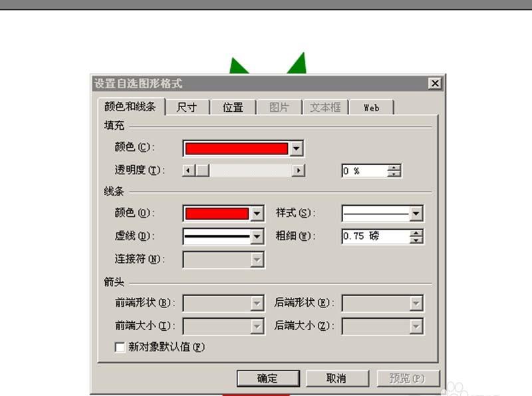Increase line weight with the up stepper arrow
This screenshot has height=396, width=532.
417,233
